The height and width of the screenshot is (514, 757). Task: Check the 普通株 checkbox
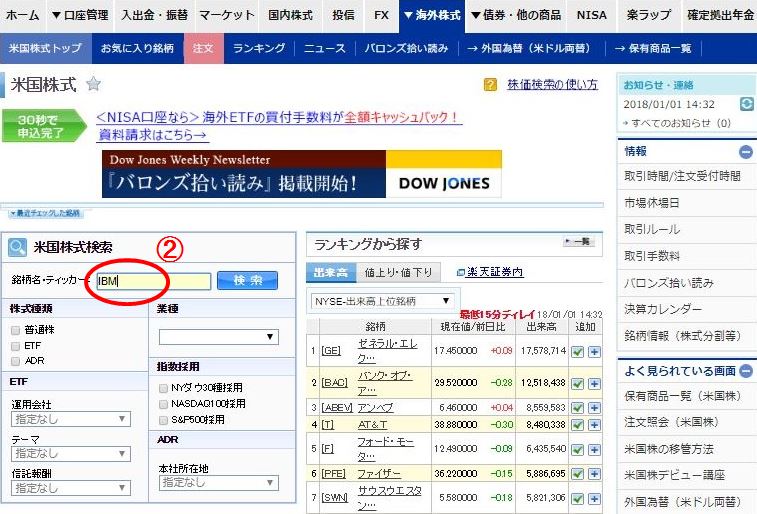coord(15,330)
